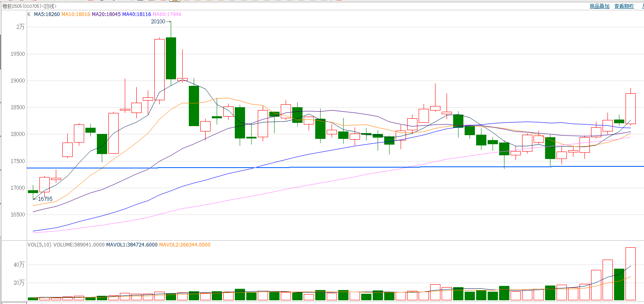Image resolution: width=644 pixels, height=304 pixels.
Task: Click the tall green candle peaking at 20100
Action: point(171,58)
